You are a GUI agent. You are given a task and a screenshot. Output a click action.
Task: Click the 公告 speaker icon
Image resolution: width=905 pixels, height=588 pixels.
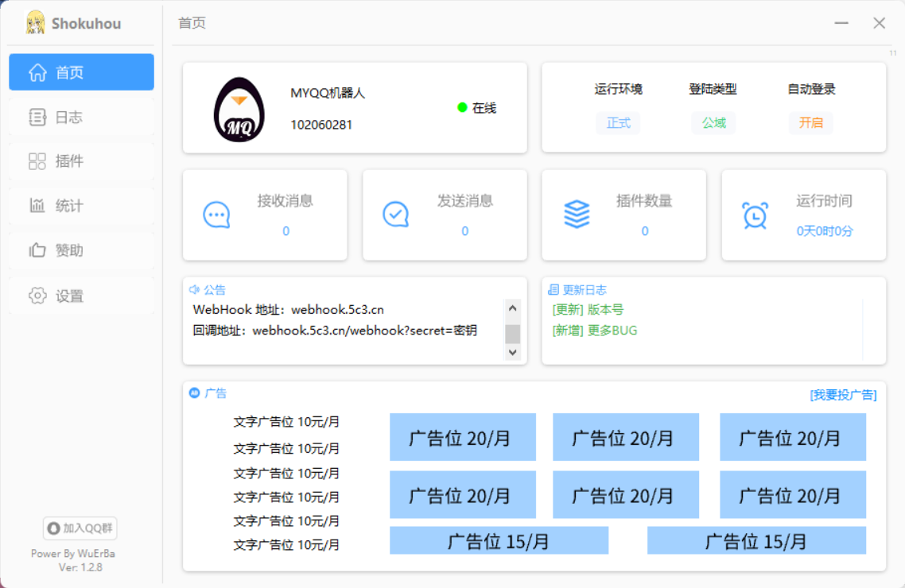click(x=192, y=289)
